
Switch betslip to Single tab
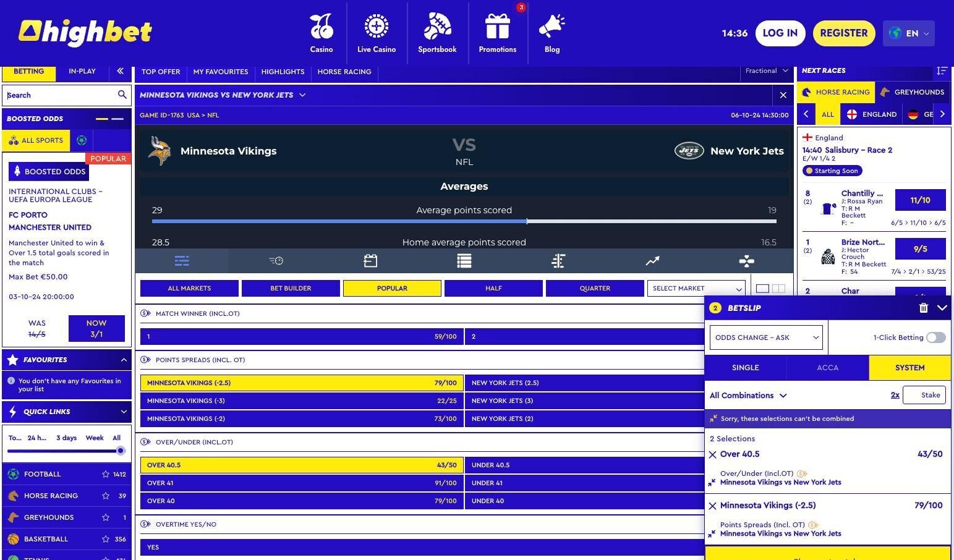(x=746, y=368)
